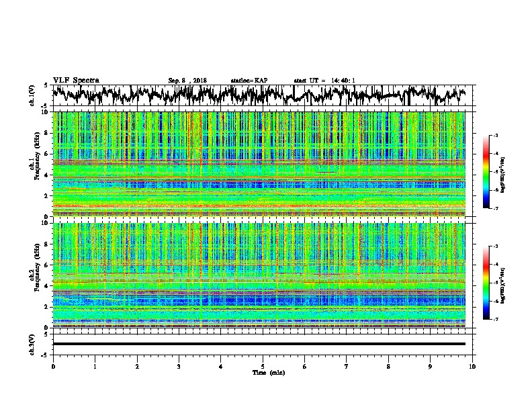Click the 1 tick on the time axis
The height and width of the screenshot is (411, 532).
(x=95, y=367)
